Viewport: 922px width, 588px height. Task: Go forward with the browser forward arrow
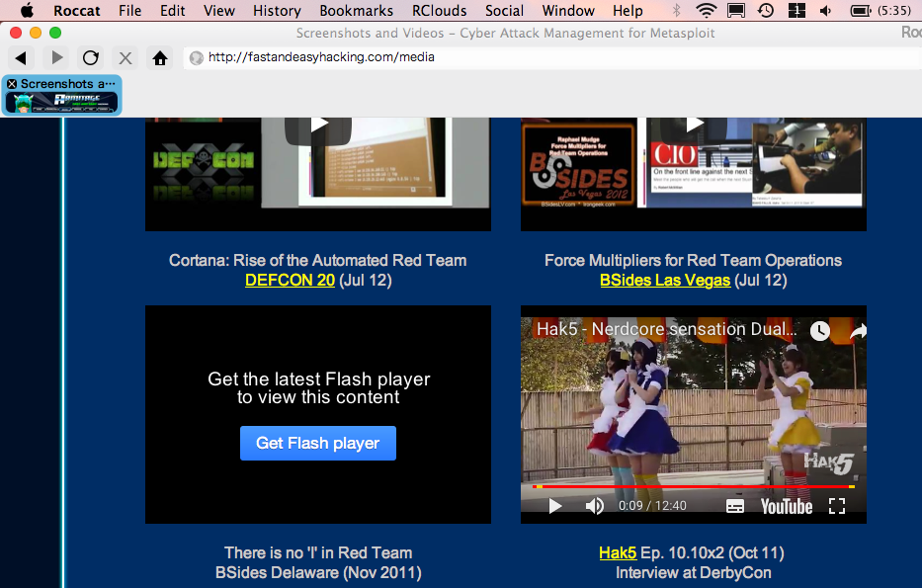point(57,57)
